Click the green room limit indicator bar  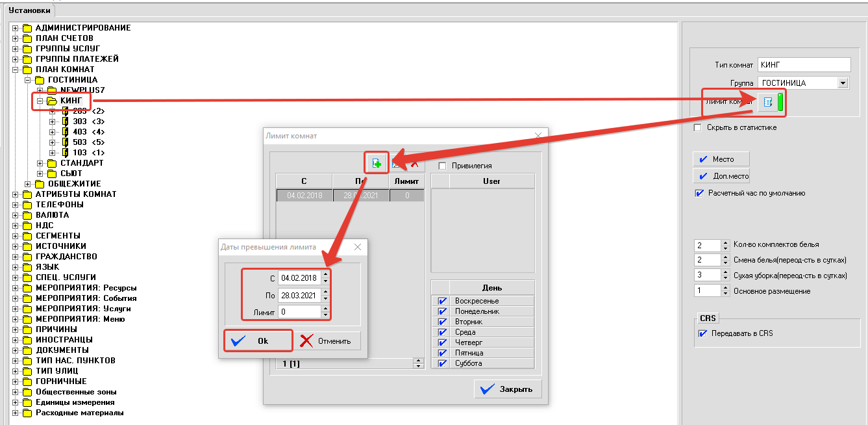tap(781, 103)
